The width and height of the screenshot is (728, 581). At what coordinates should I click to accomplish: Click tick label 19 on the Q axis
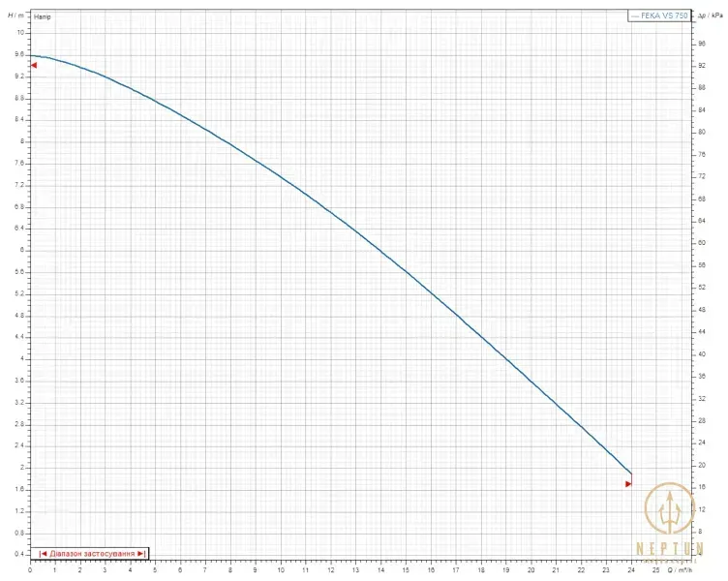[506, 569]
